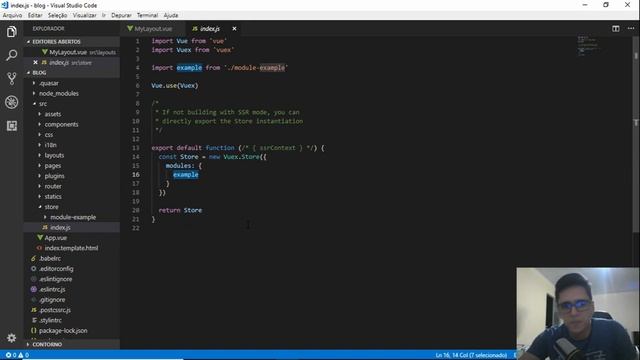Collapse the store folder
Viewport: 640px width, 360px height.
tap(72, 207)
